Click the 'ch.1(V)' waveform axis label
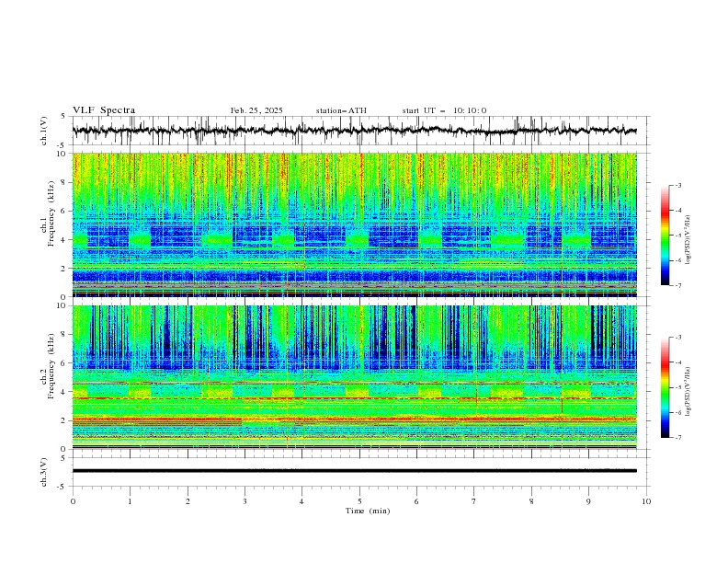Image resolution: width=728 pixels, height=563 pixels. (x=44, y=131)
